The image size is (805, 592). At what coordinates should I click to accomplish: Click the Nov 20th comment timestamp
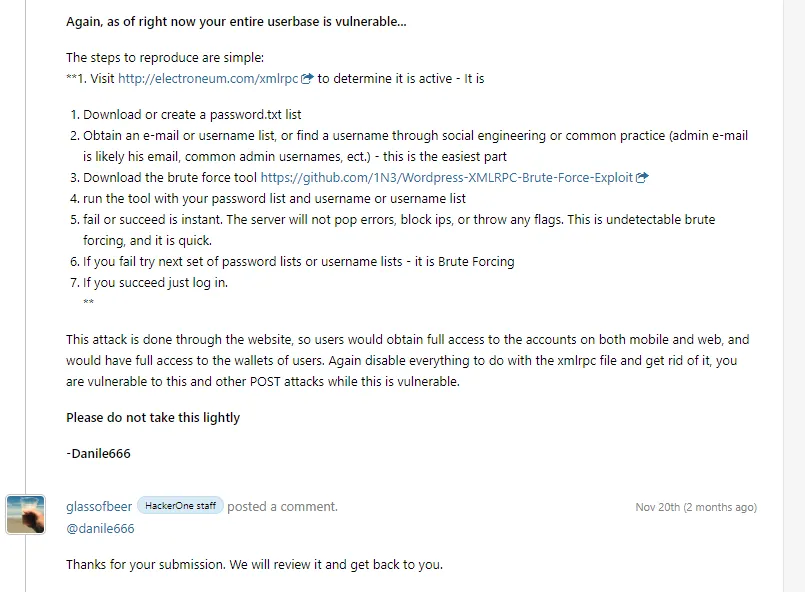[x=696, y=507]
